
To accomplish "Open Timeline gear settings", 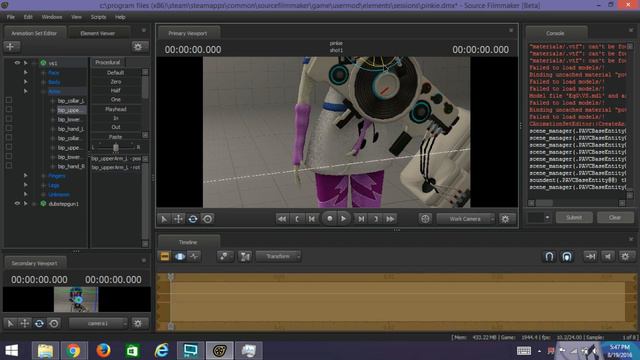I will [625, 256].
